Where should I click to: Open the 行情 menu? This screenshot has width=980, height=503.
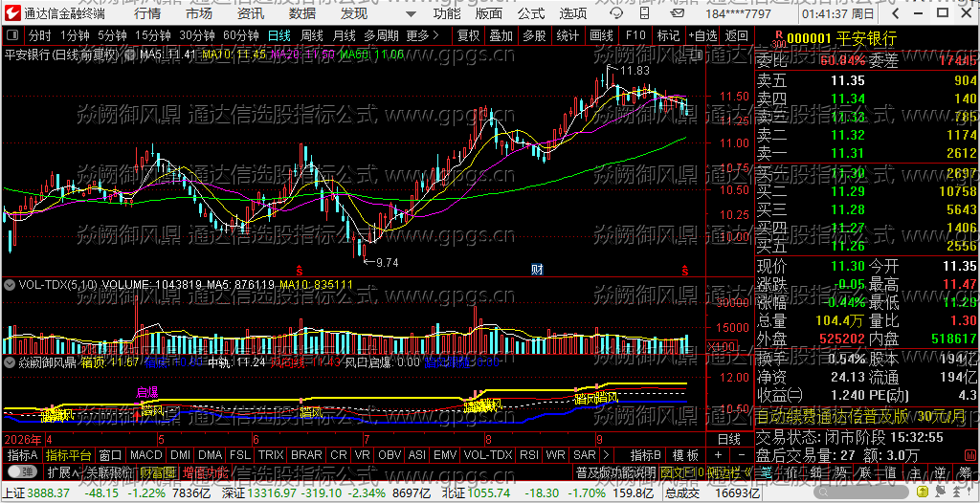[146, 13]
